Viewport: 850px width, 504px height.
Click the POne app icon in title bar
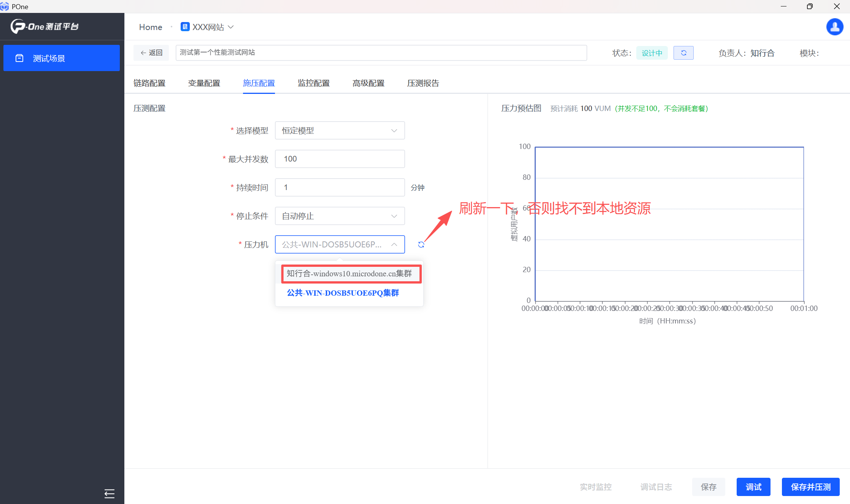click(5, 6)
